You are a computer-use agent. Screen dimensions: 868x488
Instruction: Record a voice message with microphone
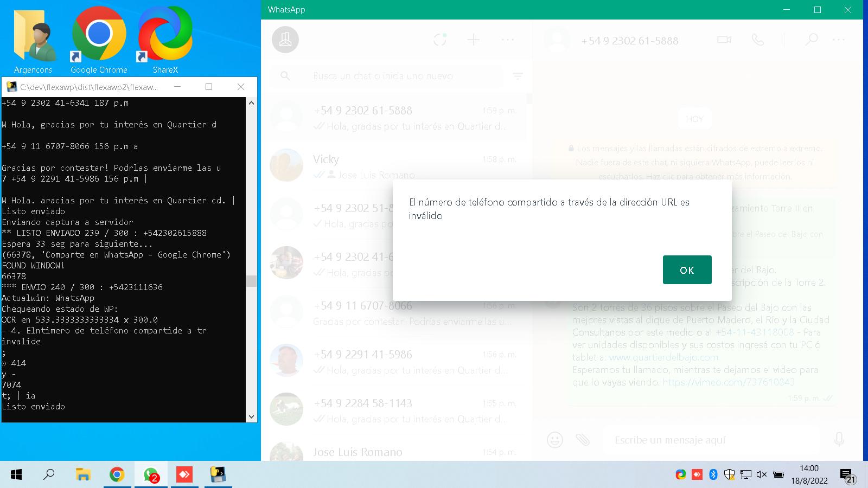[839, 440]
